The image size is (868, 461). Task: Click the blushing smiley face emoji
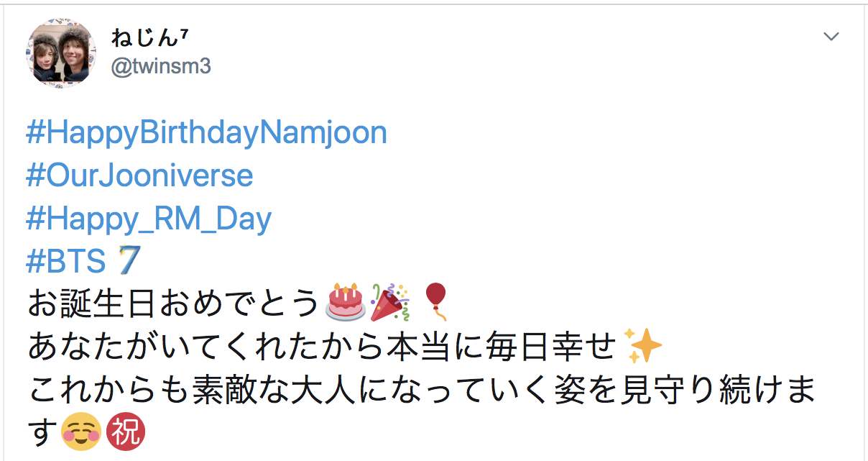point(81,433)
